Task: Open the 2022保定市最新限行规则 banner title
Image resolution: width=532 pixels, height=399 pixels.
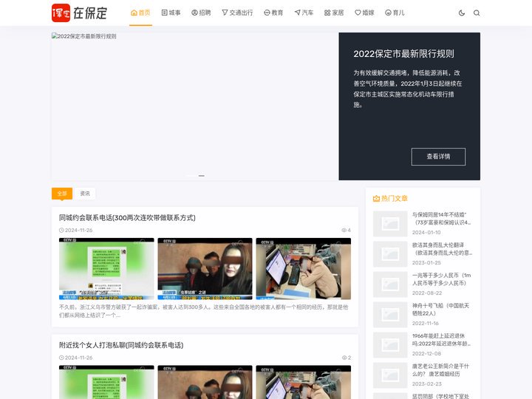Action: 403,54
